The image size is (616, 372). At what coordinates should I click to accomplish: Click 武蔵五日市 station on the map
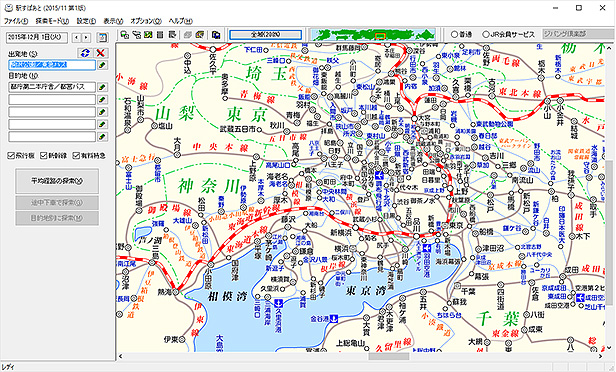[258, 129]
